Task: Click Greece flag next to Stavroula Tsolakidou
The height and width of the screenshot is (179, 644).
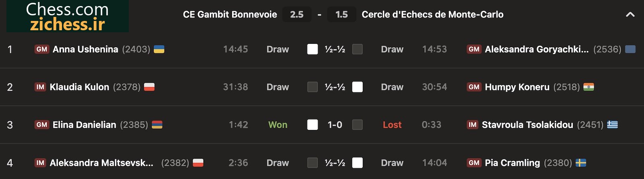Action: 612,125
